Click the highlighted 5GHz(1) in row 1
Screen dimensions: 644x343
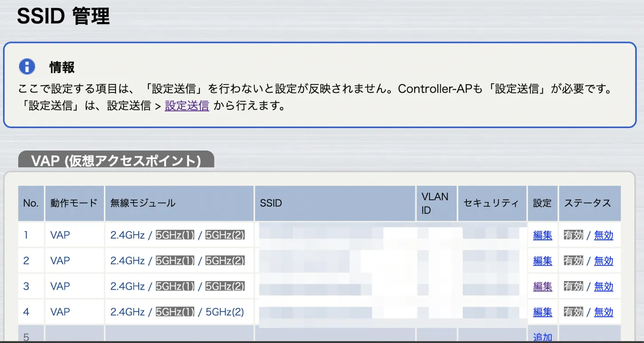[x=175, y=235]
